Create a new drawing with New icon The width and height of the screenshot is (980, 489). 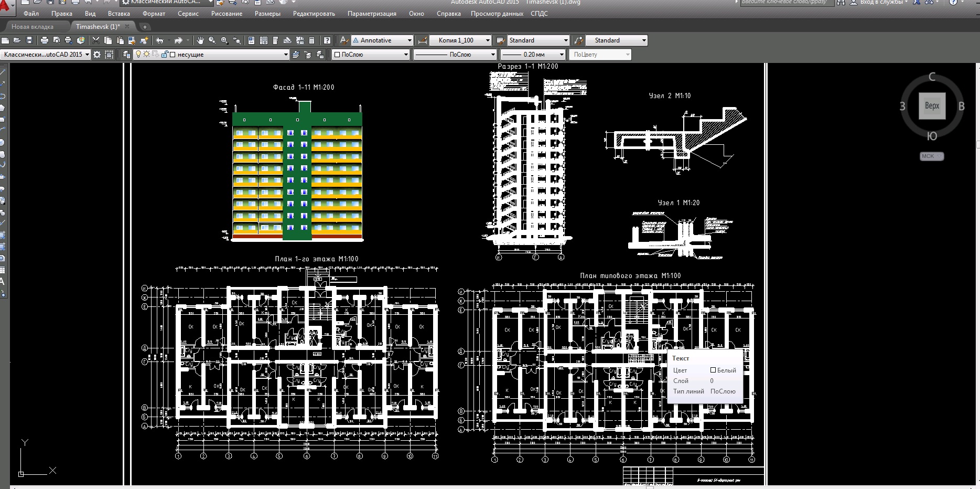(x=5, y=40)
